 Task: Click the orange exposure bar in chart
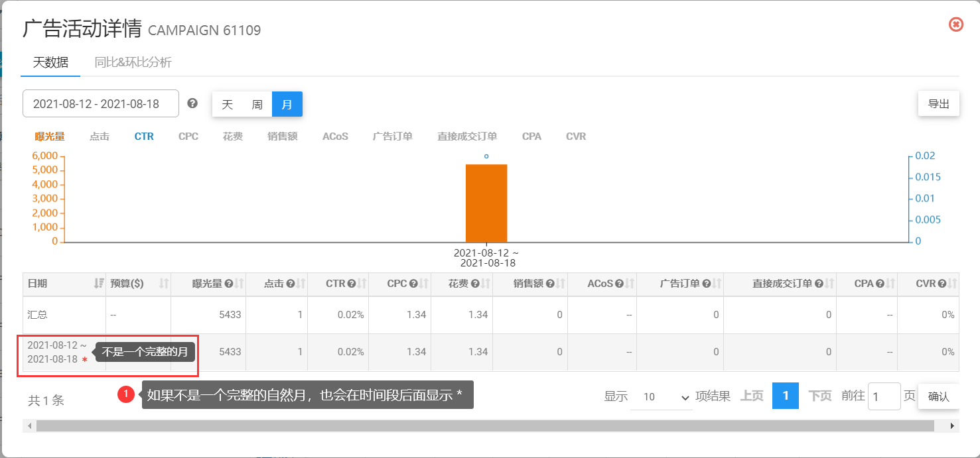[486, 203]
